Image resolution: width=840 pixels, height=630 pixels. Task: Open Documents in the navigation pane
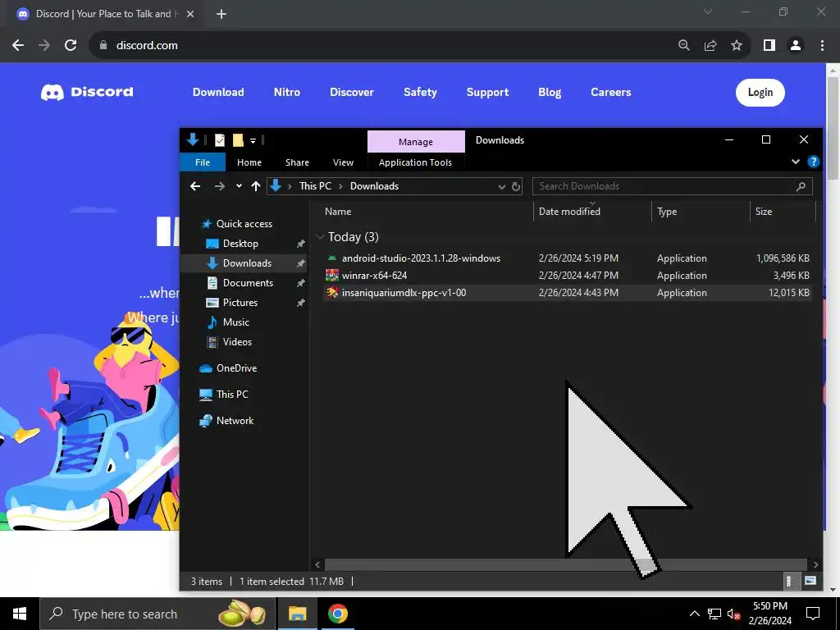tap(248, 283)
